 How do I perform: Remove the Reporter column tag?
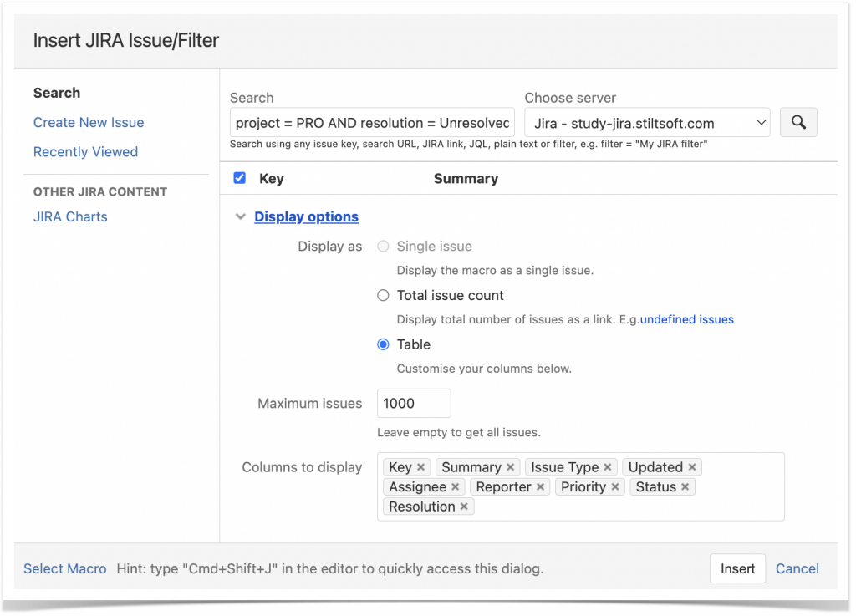coord(542,486)
